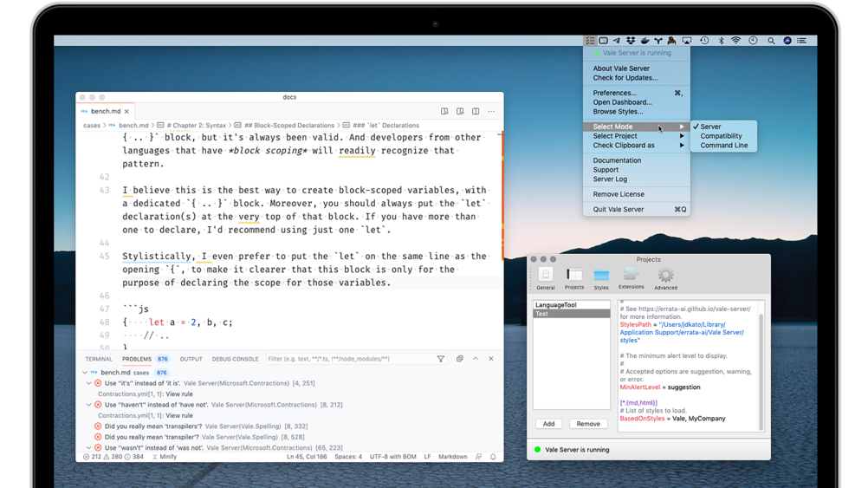Click the Siri icon in menu bar
Screen dimensions: 868x488
click(787, 41)
